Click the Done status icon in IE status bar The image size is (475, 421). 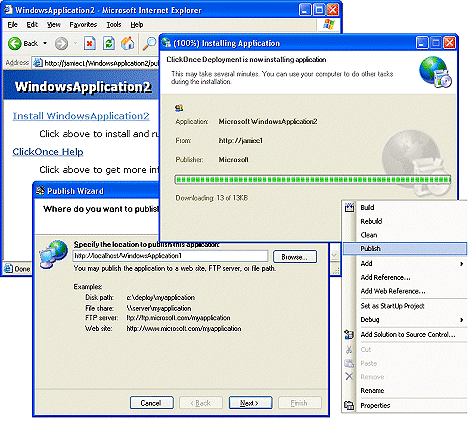click(x=8, y=268)
